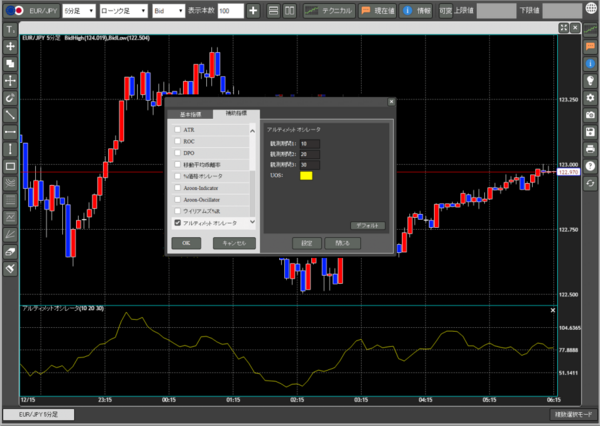This screenshot has height=426, width=600.
Task: Select the clear-all brush tool
Action: (10, 269)
